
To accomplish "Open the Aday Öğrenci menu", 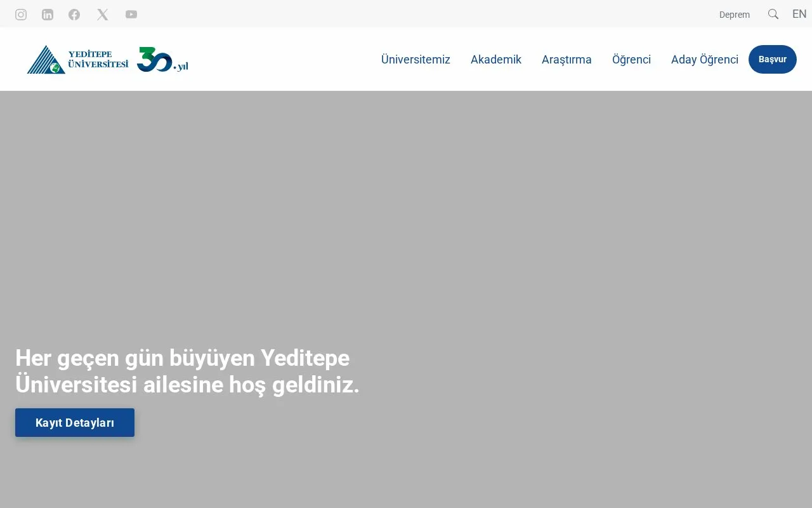I will click(705, 60).
